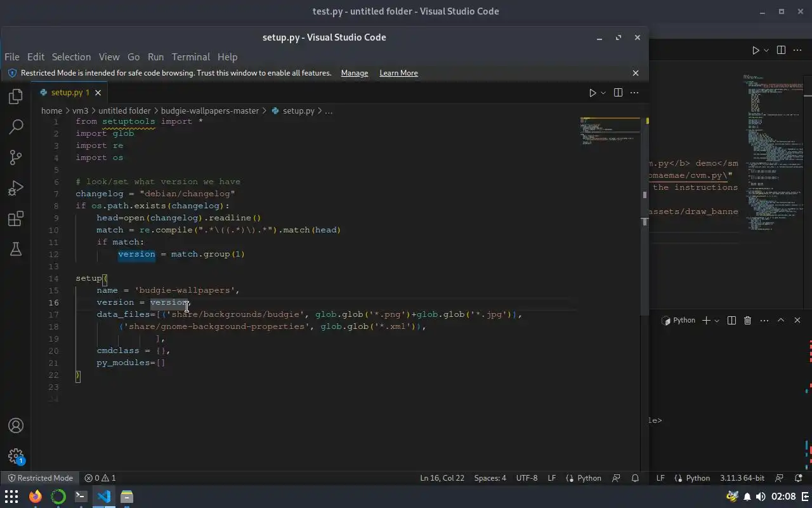Split the terminal in test.py window

click(731, 320)
